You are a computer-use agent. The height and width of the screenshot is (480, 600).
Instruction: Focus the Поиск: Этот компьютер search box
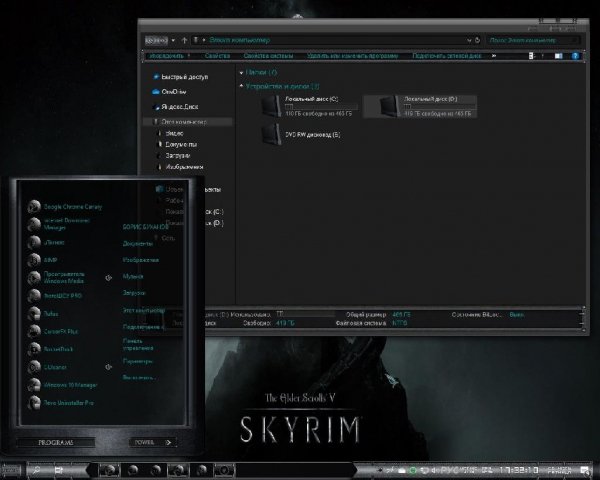coord(533,40)
